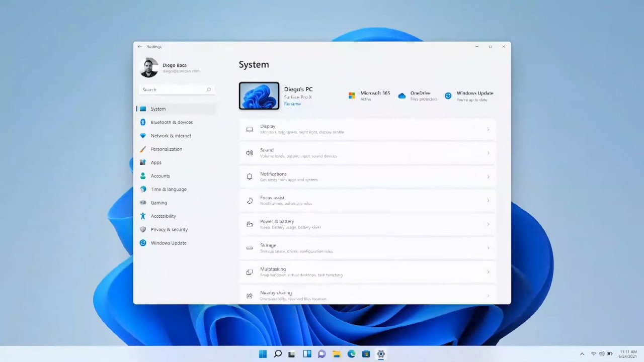Expand Notifications settings chevron
Viewport: 644px width, 362px height.
click(488, 176)
